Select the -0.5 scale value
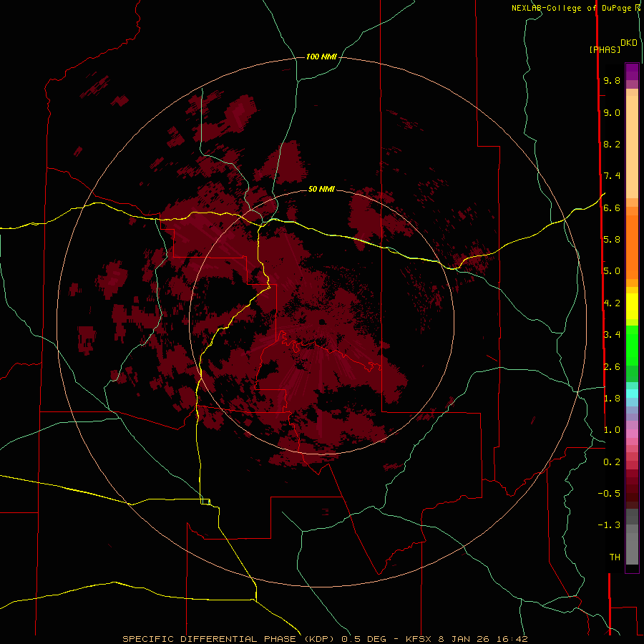This screenshot has height=644, width=644. tap(609, 494)
